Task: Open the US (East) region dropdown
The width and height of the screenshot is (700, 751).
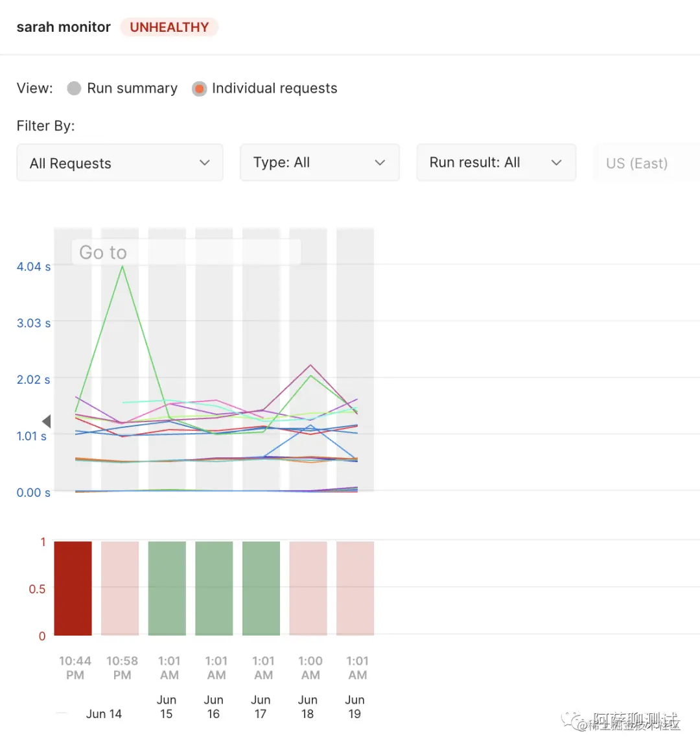Action: pos(646,163)
